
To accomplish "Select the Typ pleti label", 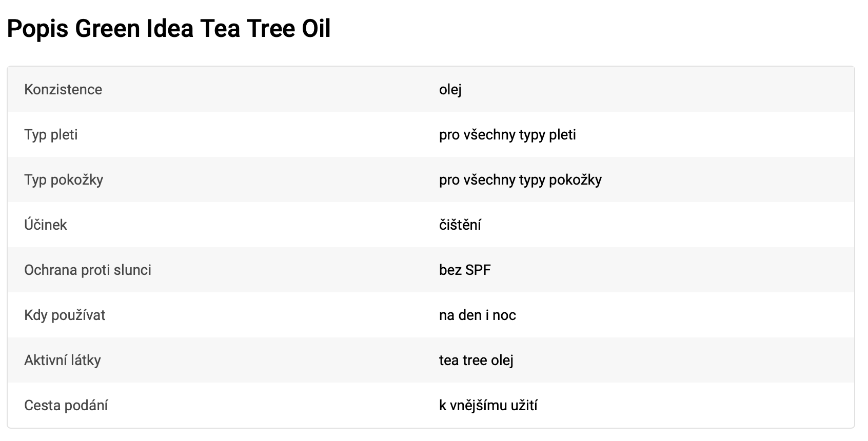I will (51, 135).
